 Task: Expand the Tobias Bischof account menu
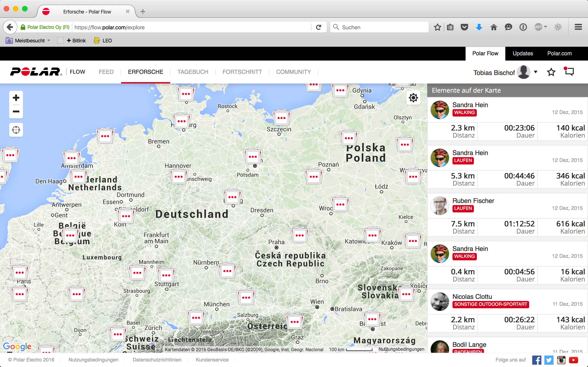coord(536,72)
